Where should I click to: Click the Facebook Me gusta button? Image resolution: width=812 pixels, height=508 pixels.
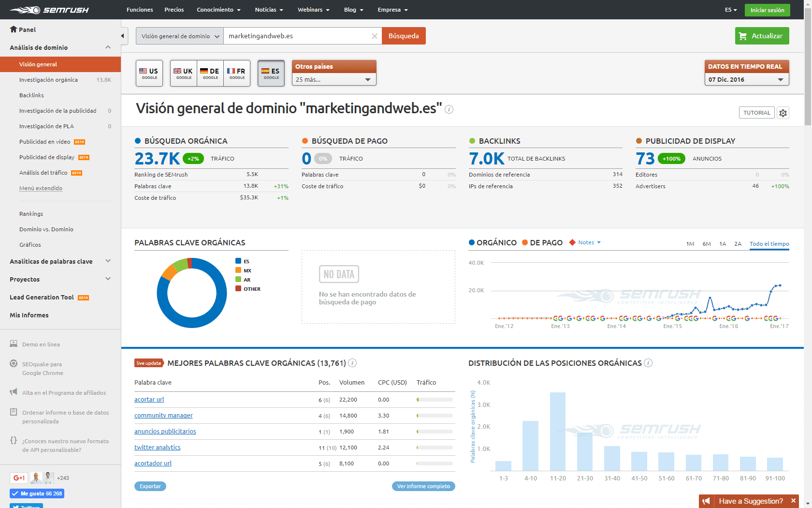pyautogui.click(x=37, y=493)
